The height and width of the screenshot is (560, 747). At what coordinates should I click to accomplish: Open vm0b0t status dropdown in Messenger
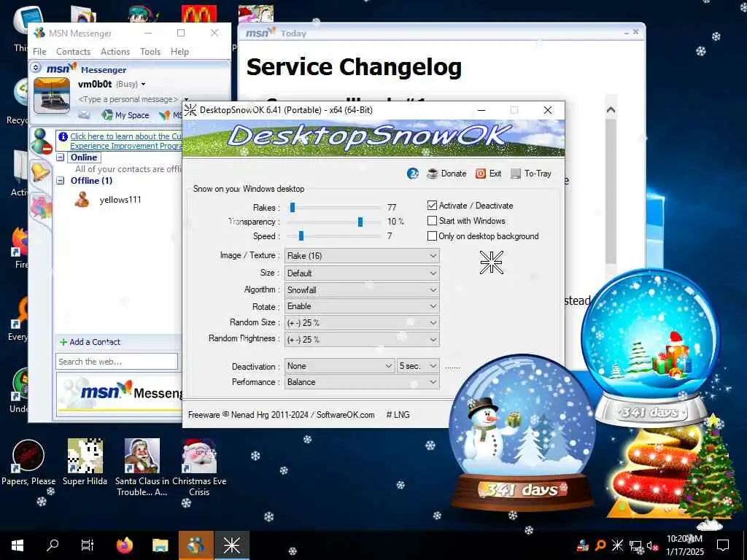click(143, 85)
